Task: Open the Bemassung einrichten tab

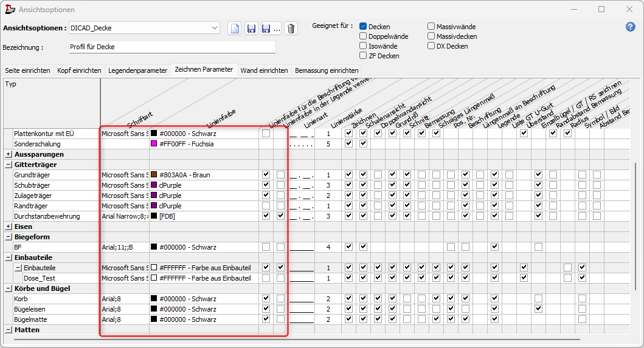Action: click(326, 70)
